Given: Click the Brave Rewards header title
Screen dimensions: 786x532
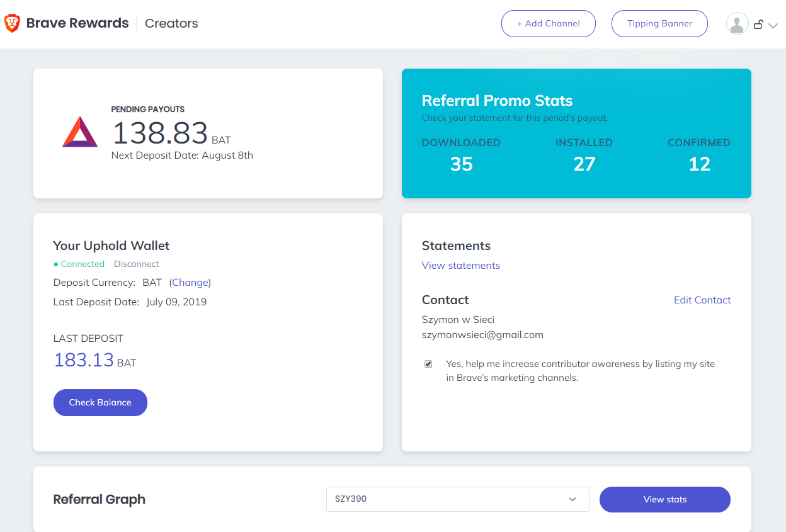Looking at the screenshot, I should 77,23.
